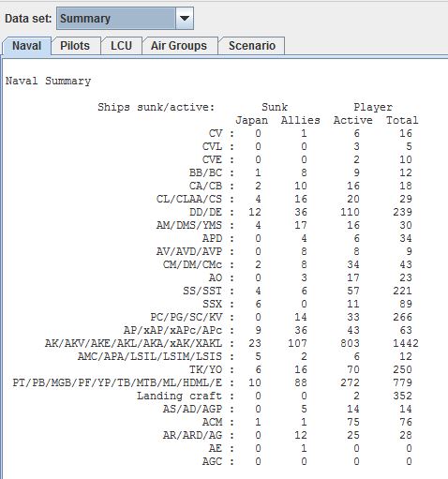Image resolution: width=448 pixels, height=479 pixels.
Task: Click the Landing craft row label
Action: pos(180,396)
